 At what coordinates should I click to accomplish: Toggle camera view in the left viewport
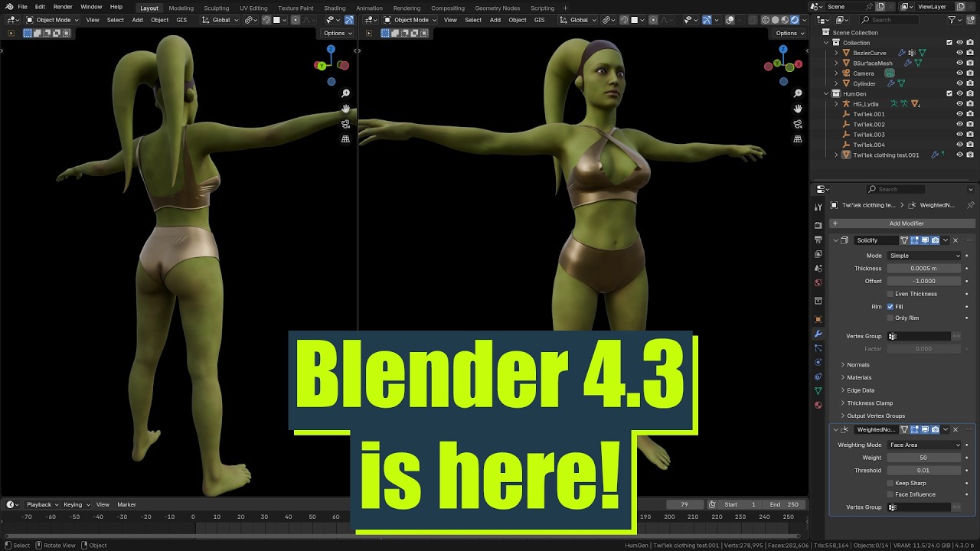click(x=345, y=124)
